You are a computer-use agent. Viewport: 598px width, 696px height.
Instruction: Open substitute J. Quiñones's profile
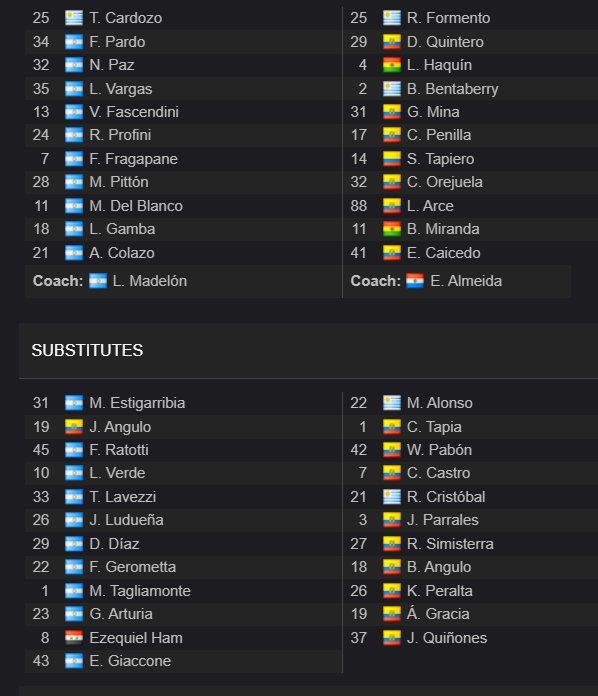pyautogui.click(x=447, y=638)
